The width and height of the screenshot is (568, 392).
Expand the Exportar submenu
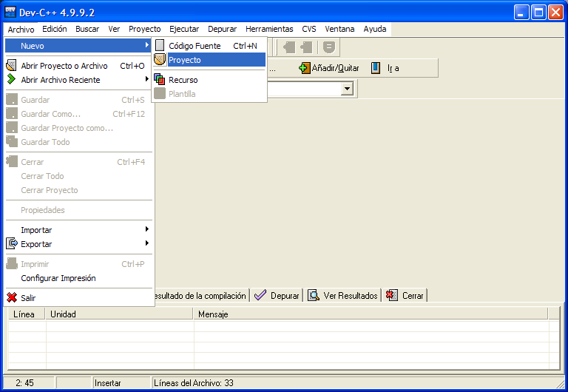click(78, 244)
